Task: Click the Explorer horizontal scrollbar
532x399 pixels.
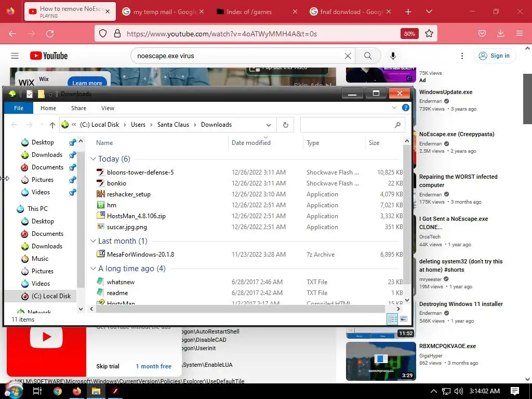Action: click(x=240, y=309)
